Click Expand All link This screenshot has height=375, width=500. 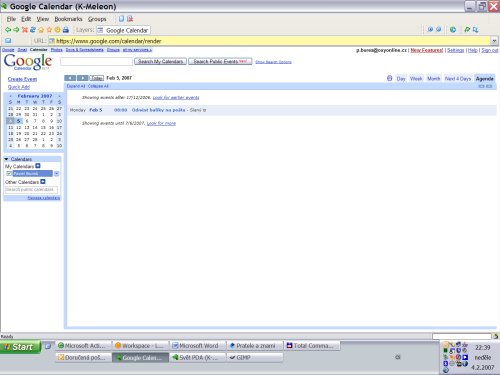76,86
